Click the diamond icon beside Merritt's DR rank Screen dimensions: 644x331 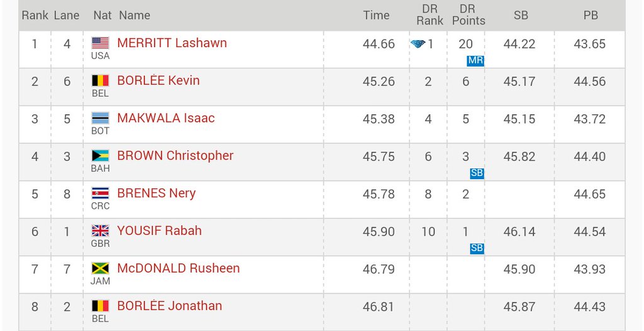(x=418, y=44)
